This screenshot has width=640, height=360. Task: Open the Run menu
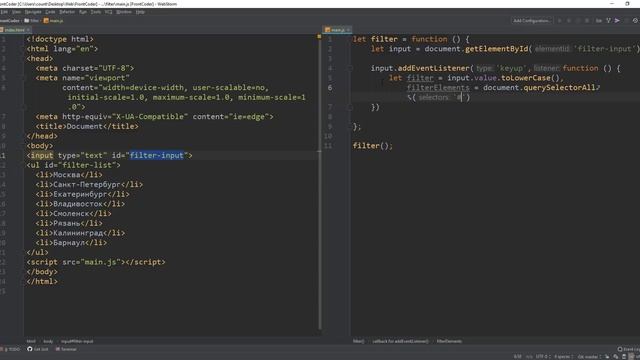pos(83,12)
